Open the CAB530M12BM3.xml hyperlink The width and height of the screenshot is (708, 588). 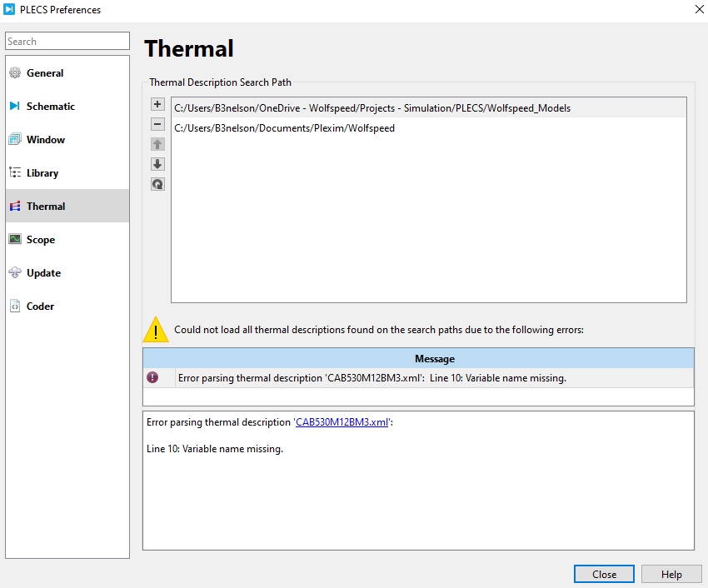pyautogui.click(x=342, y=422)
